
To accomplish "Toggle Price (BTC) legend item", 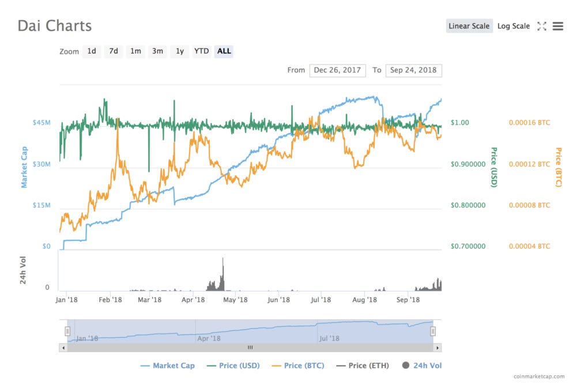I will point(298,366).
